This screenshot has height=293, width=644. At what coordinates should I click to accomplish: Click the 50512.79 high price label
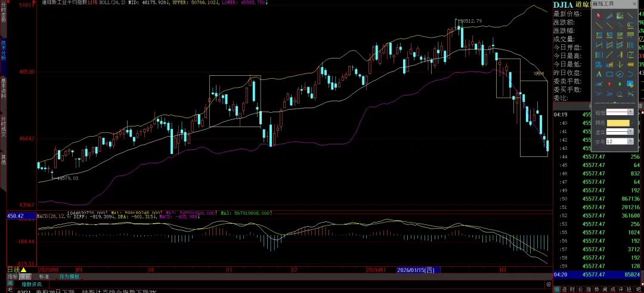(470, 21)
